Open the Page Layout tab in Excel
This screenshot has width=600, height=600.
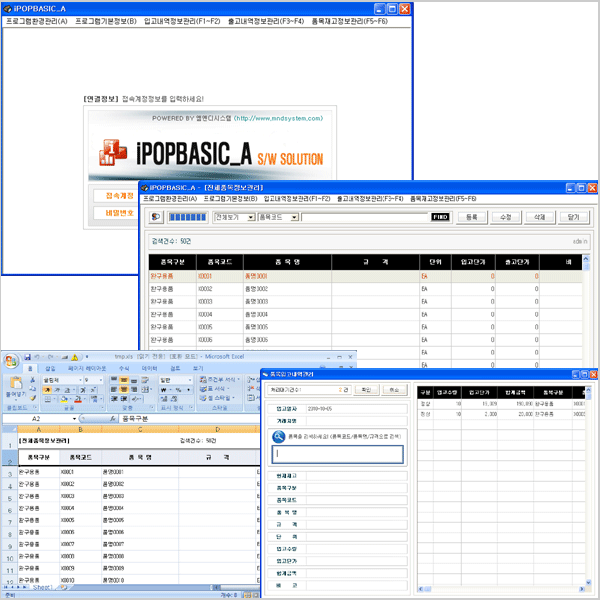tap(87, 369)
